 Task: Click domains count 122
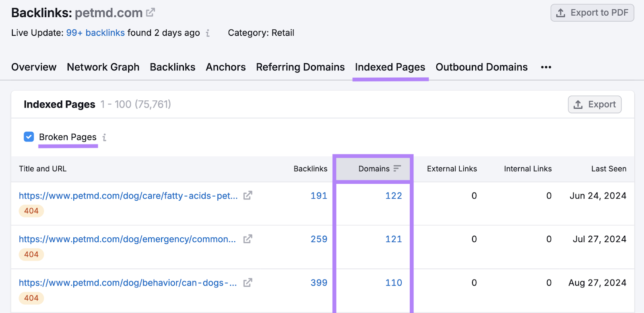[x=394, y=196]
